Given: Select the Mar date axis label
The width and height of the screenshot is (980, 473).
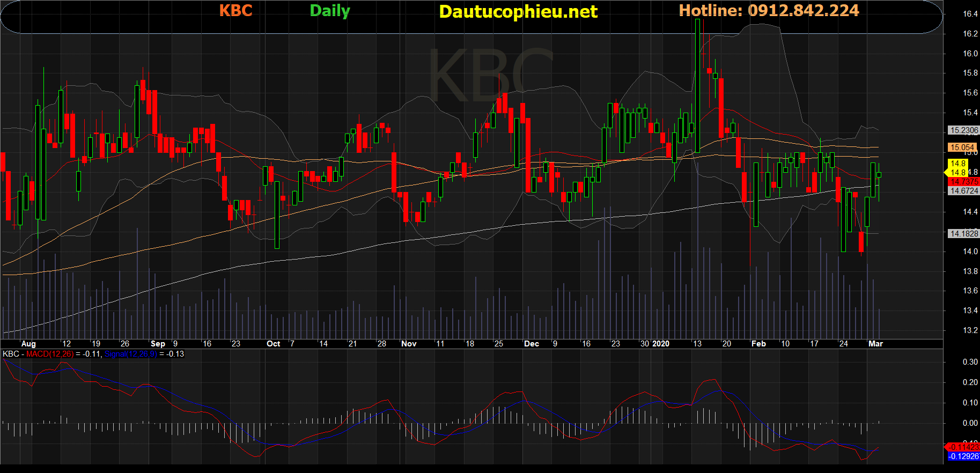Looking at the screenshot, I should [875, 344].
